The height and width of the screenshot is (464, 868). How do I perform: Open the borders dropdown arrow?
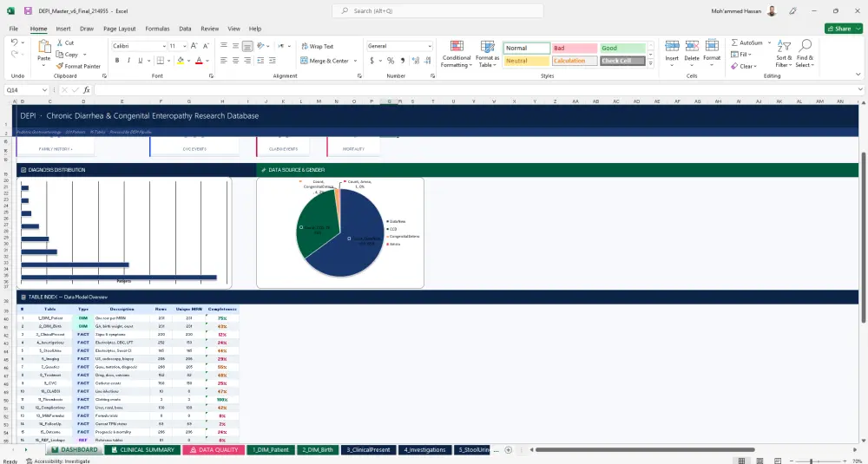[x=169, y=61]
